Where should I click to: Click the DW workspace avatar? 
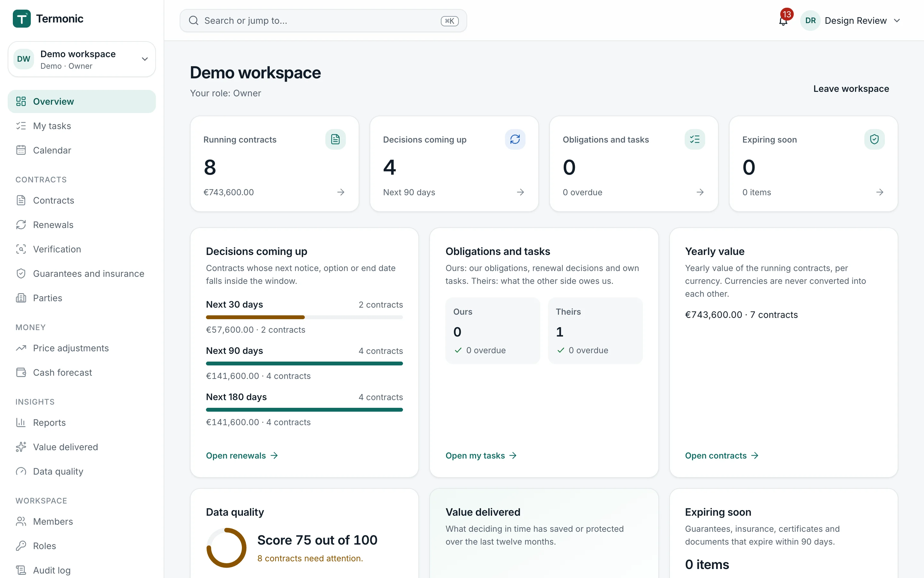pyautogui.click(x=24, y=59)
